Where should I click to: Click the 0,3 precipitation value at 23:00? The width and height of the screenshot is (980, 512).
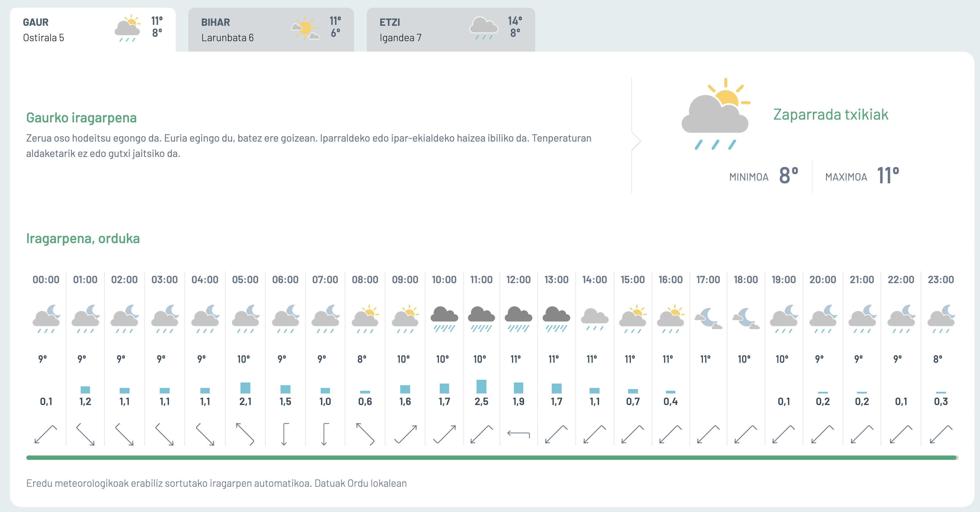pyautogui.click(x=941, y=401)
